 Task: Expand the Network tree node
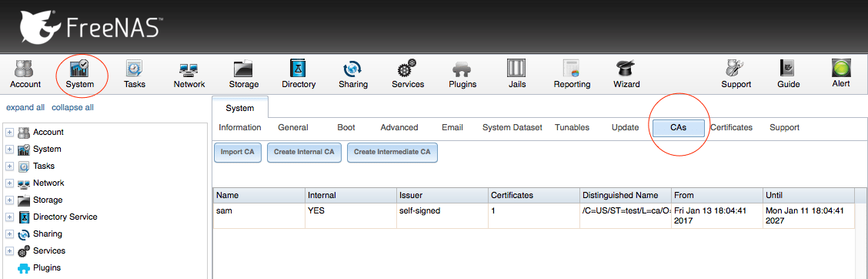coord(9,183)
